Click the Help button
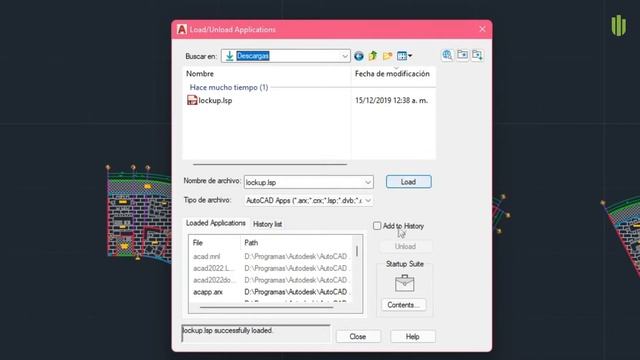This screenshot has width=640, height=360. point(413,336)
